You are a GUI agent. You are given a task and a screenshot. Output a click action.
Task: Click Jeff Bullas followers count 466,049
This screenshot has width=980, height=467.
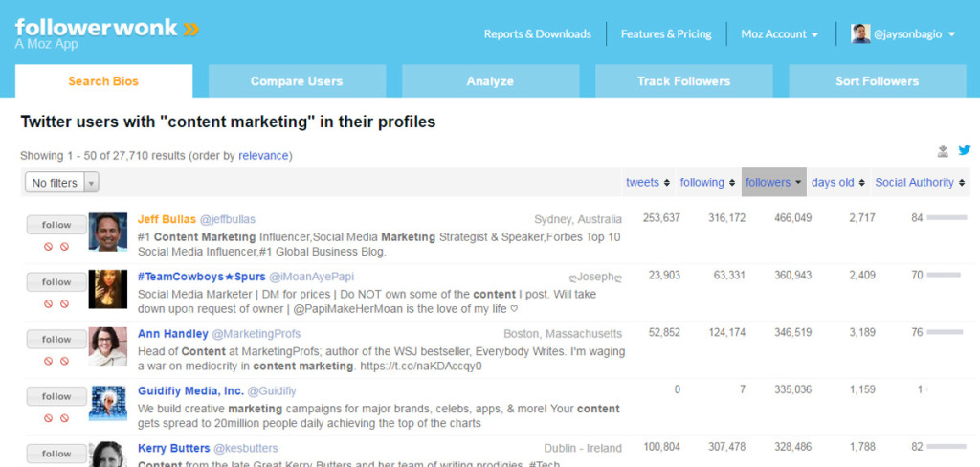tap(792, 218)
